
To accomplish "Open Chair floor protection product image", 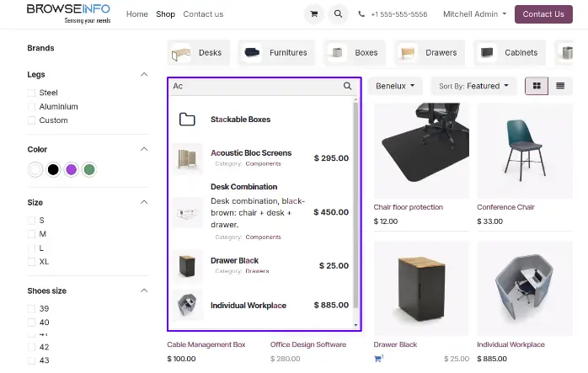I will (421, 151).
